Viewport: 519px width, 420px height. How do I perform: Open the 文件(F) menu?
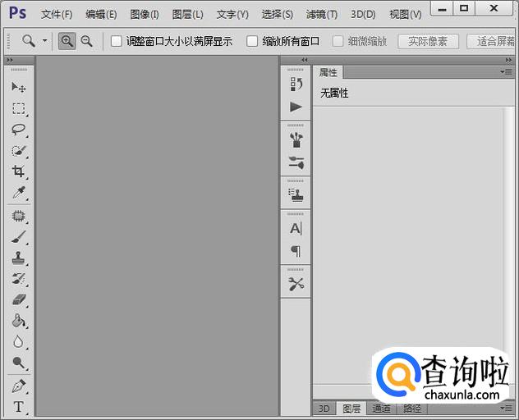click(57, 14)
